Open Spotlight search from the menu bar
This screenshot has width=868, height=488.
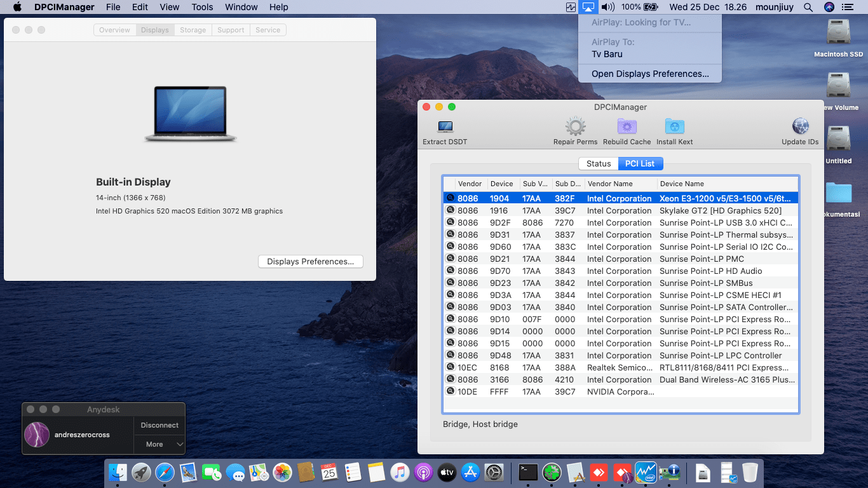tap(808, 7)
